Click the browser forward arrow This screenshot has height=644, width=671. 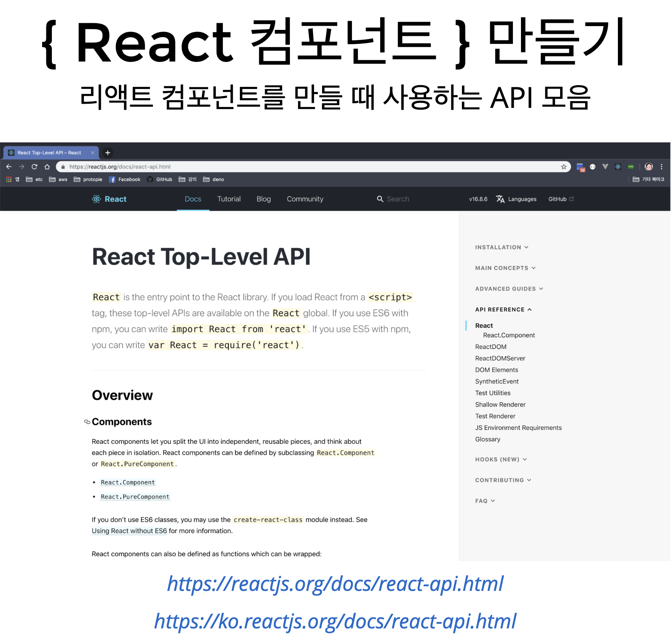coord(21,167)
